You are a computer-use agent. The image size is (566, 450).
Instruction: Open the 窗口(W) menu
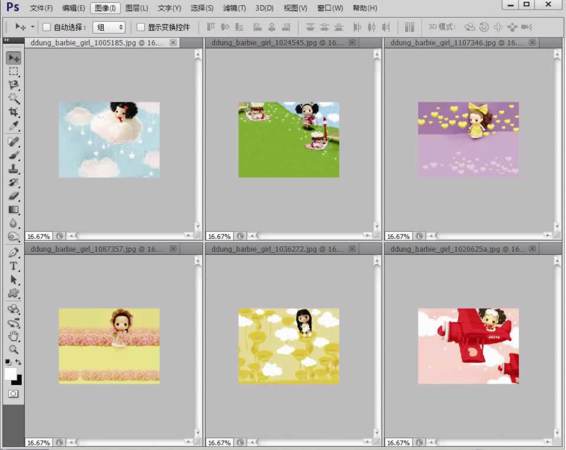(330, 8)
